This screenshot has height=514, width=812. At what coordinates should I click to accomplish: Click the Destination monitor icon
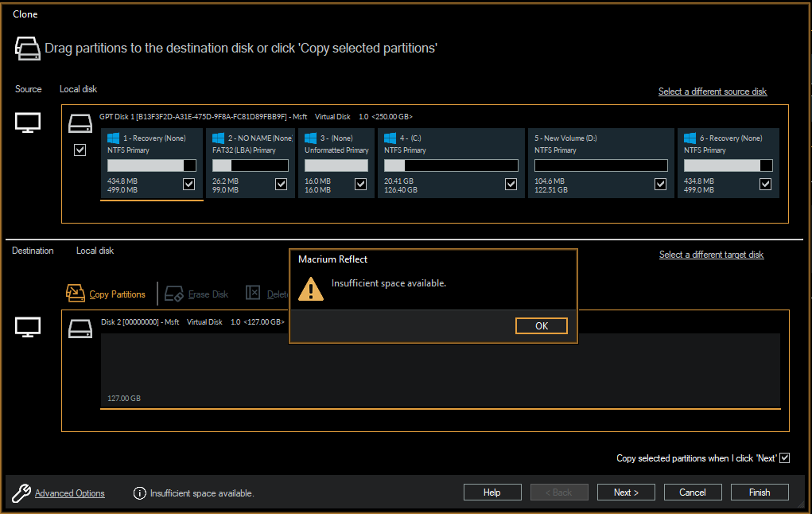[x=27, y=328]
